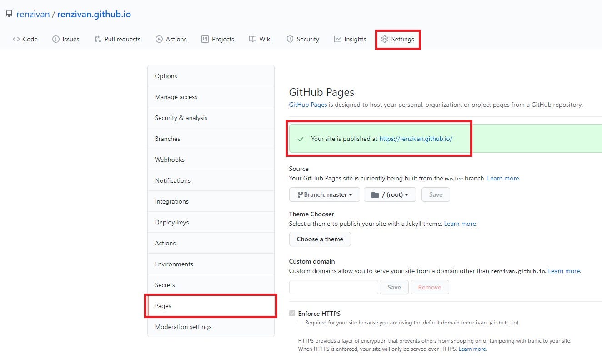Open Integrations settings
Screen dimensions: 602x364
[x=211, y=201]
